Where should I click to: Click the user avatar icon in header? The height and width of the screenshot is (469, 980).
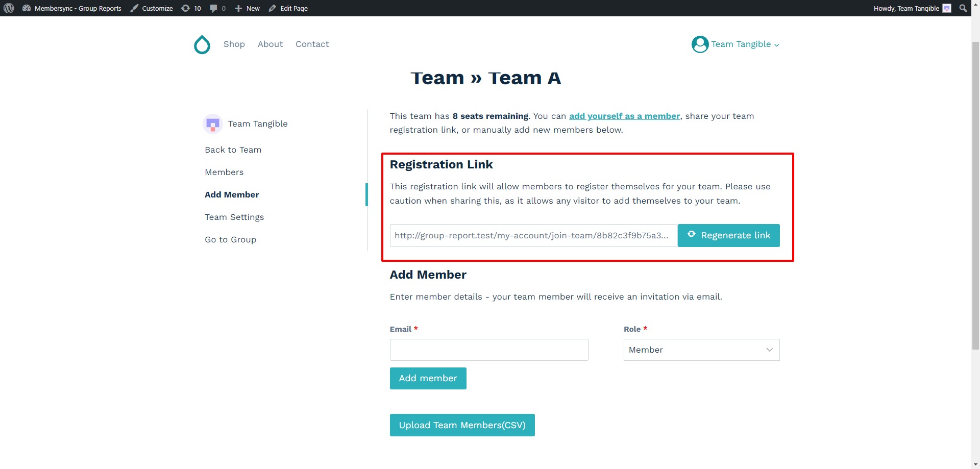(x=700, y=44)
